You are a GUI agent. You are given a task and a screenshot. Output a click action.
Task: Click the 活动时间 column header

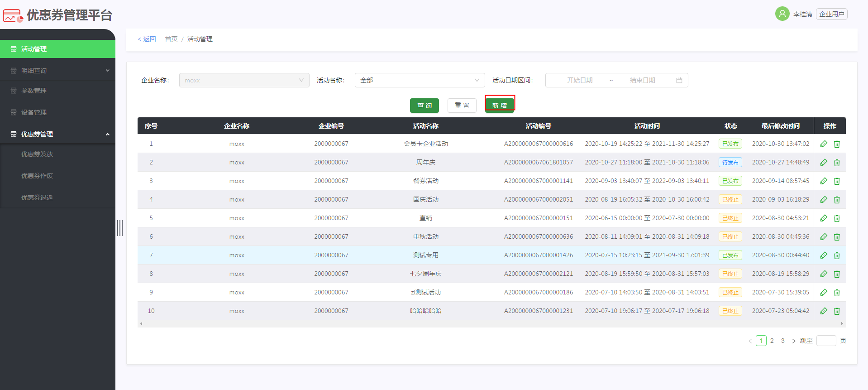pyautogui.click(x=647, y=126)
